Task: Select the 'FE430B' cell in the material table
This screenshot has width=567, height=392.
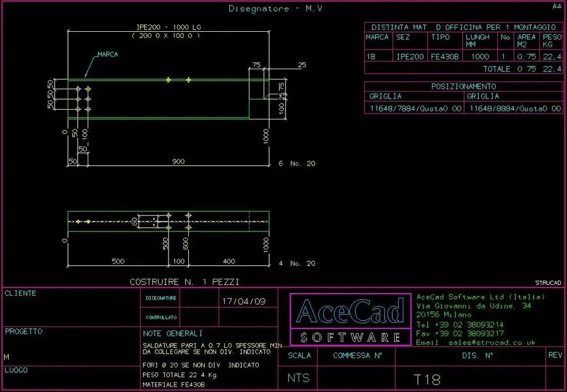Action: pyautogui.click(x=445, y=57)
